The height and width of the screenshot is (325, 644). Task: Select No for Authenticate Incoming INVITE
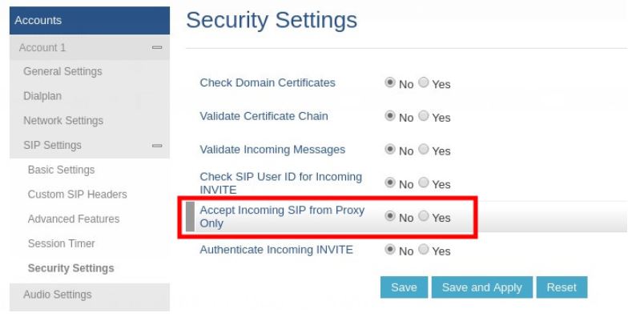391,250
